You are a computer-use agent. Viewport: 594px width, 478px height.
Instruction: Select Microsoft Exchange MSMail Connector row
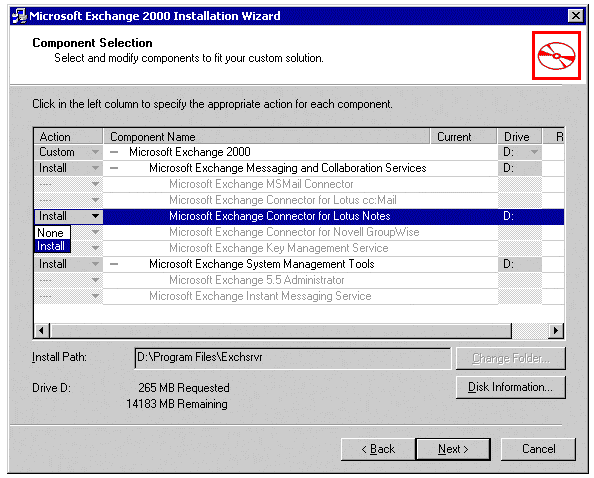261,184
